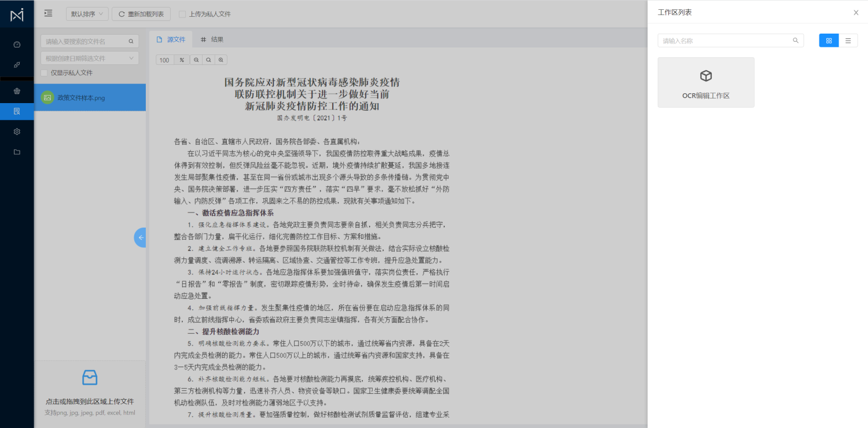Close the 工作区列表 panel
The width and height of the screenshot is (868, 428).
[856, 12]
